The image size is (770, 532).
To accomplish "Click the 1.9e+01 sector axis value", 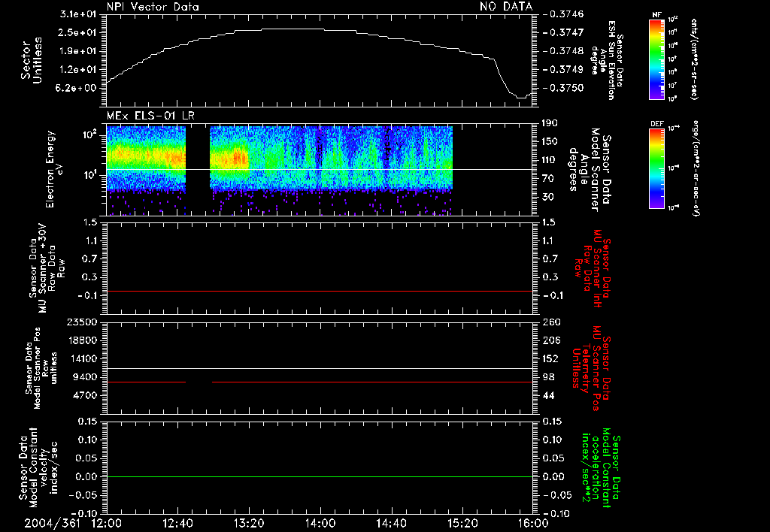I will (77, 51).
